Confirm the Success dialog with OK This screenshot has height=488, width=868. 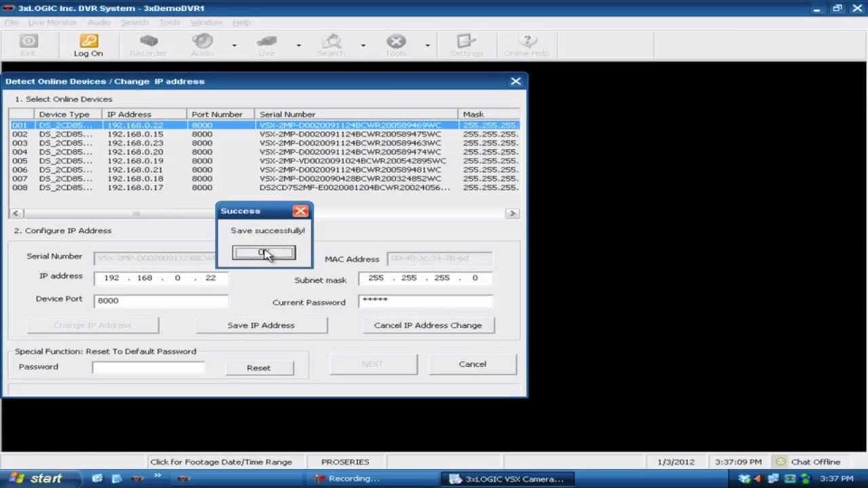264,253
